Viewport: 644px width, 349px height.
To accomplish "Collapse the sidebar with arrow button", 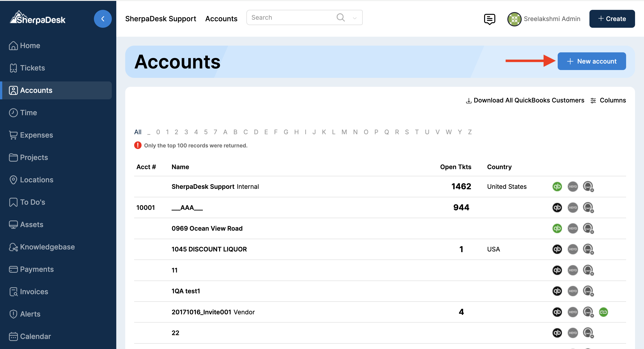I will [x=103, y=19].
